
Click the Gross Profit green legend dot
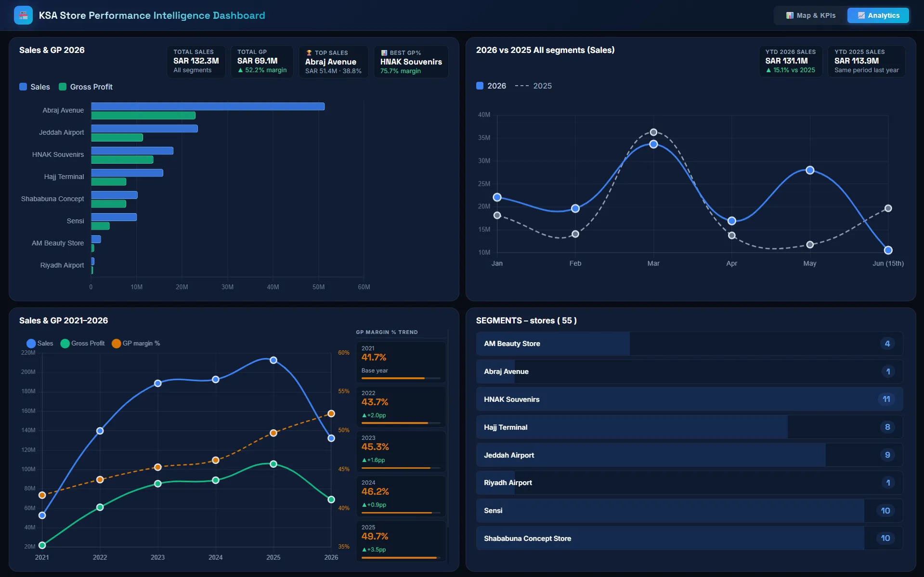(x=65, y=343)
